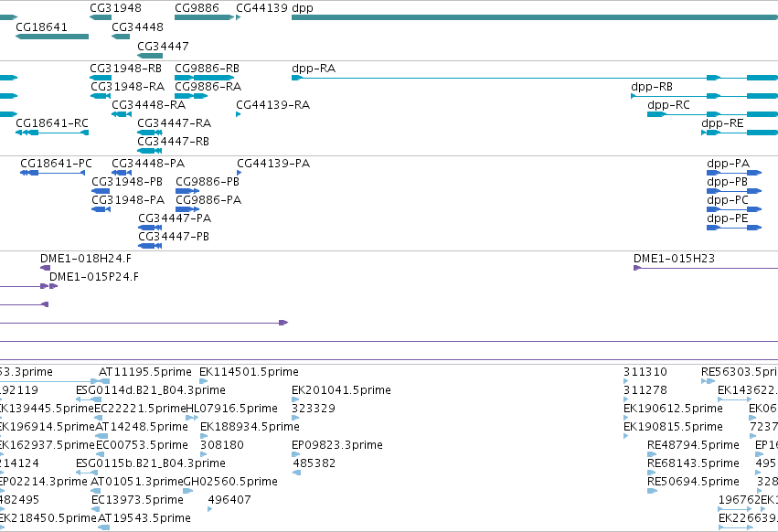The image size is (778, 532).
Task: Click the CG34447-PA protein label
Action: 175,218
